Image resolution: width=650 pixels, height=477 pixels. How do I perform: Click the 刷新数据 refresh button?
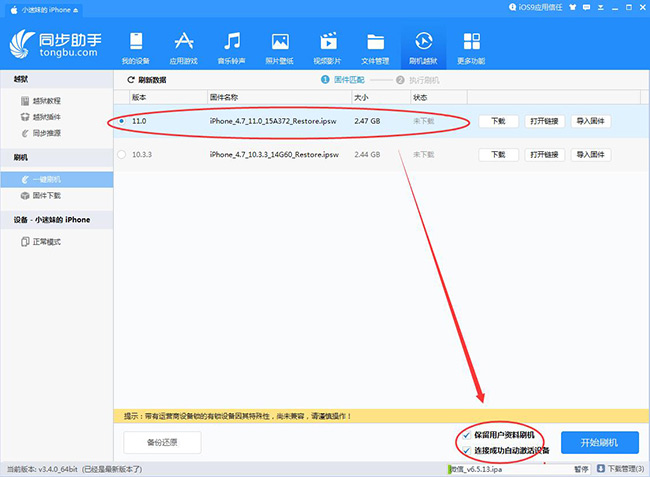click(147, 80)
